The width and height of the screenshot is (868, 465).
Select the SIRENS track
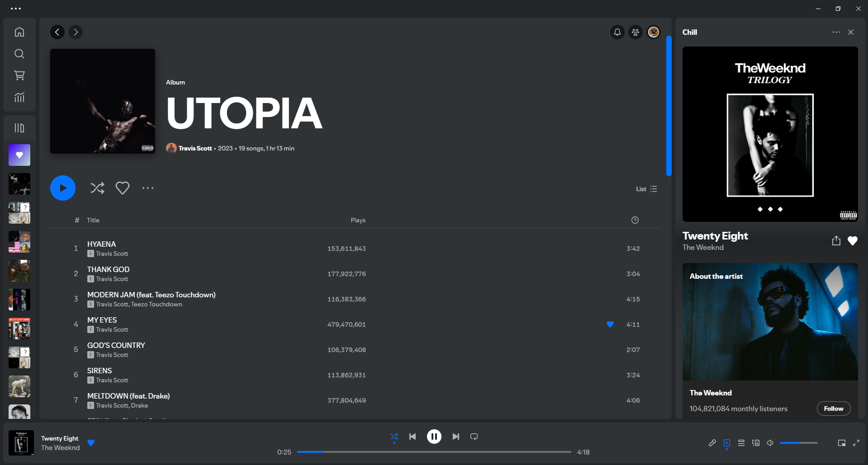click(355, 375)
